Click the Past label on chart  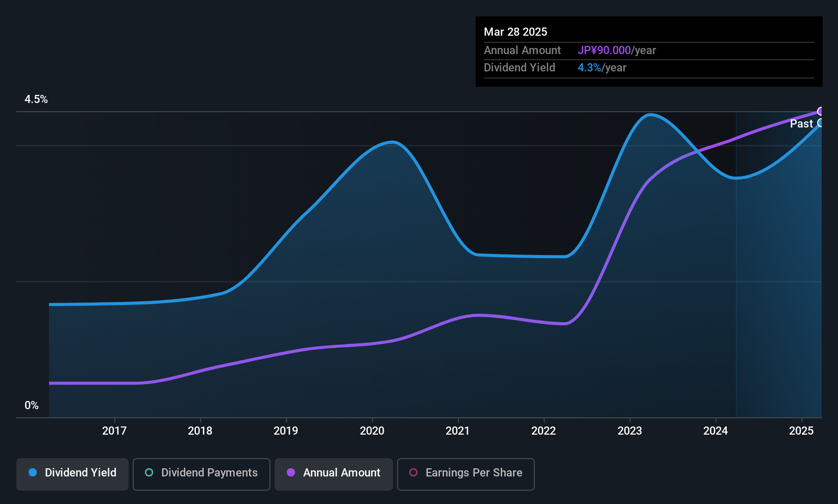(x=801, y=123)
